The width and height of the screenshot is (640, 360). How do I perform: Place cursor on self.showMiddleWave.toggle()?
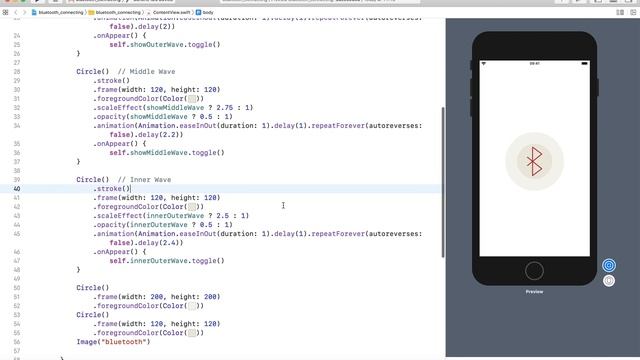point(167,153)
